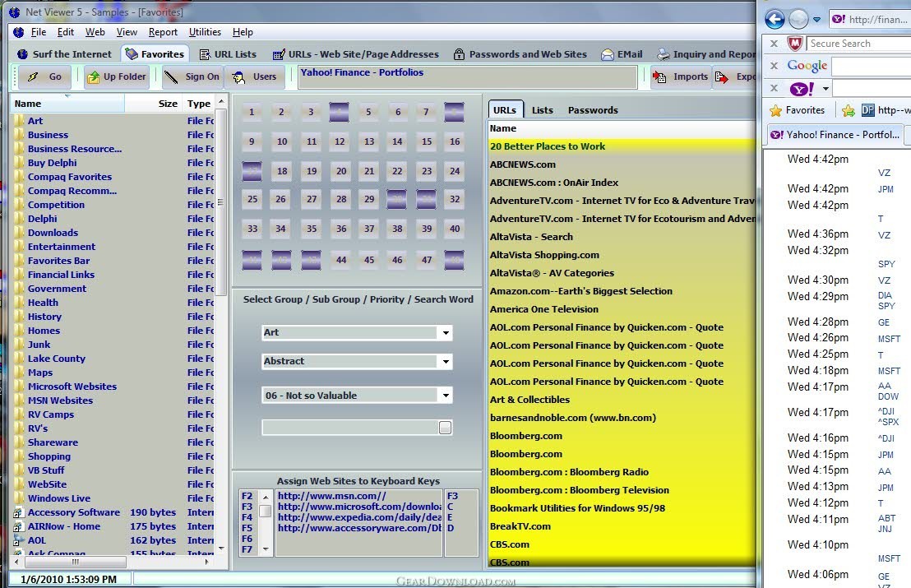Open the browser Favorites star button
Screen dimensions: 911x588
click(797, 110)
